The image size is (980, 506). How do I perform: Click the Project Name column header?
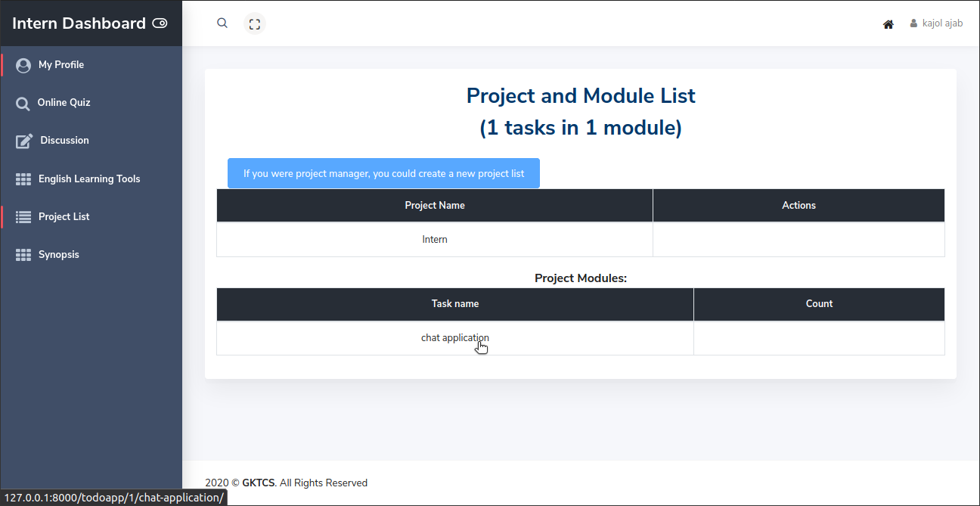pos(435,206)
